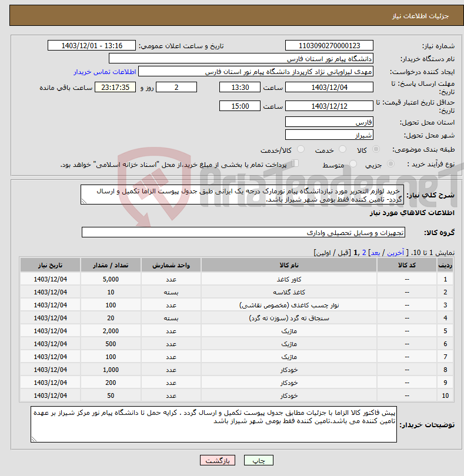Click the quantity 20 cell
Viewport: 464px width, 476px height.
(x=111, y=318)
